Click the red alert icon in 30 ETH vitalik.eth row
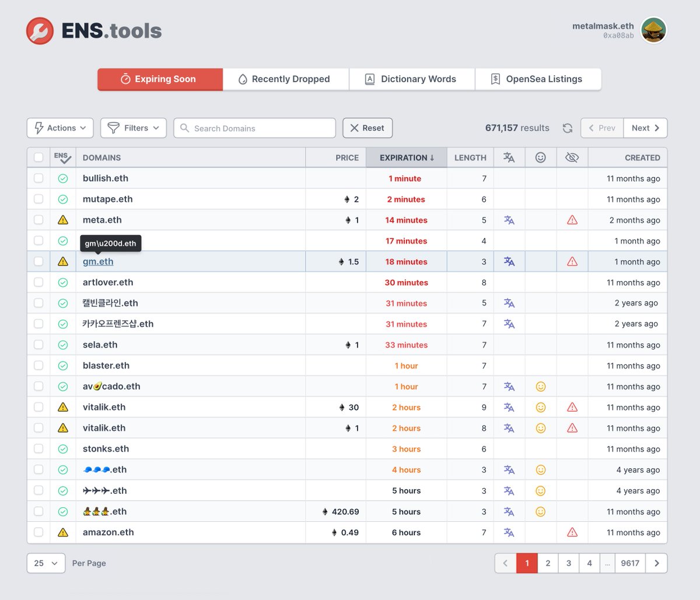This screenshot has height=600, width=700. click(572, 407)
